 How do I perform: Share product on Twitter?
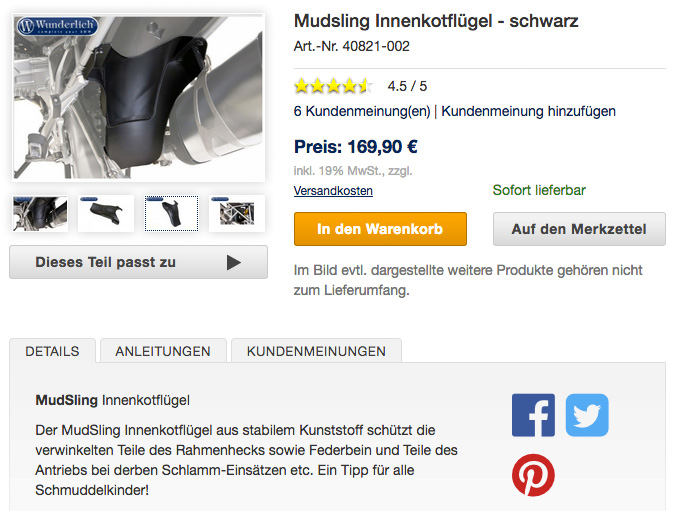587,415
